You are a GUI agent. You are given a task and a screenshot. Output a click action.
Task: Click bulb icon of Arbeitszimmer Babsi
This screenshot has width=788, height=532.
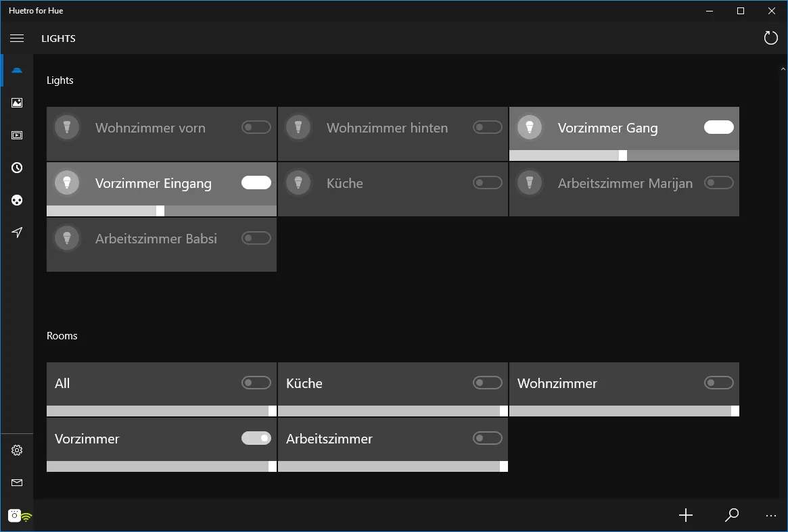pyautogui.click(x=67, y=238)
